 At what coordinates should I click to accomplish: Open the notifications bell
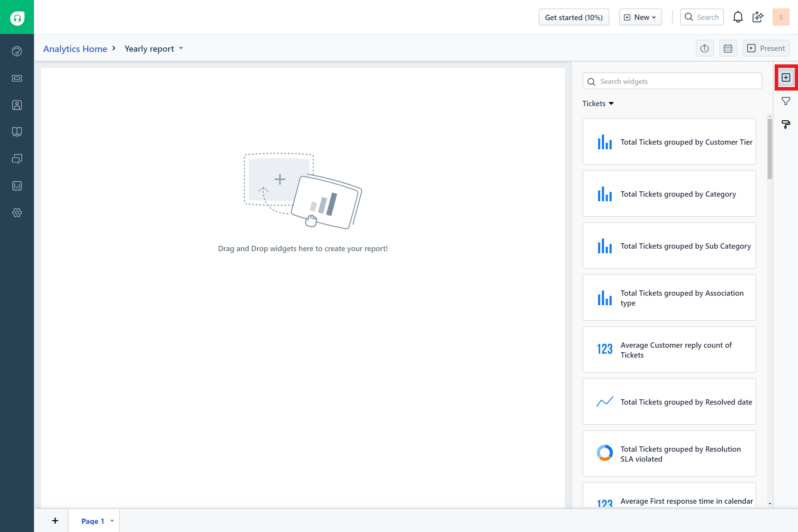coord(738,17)
